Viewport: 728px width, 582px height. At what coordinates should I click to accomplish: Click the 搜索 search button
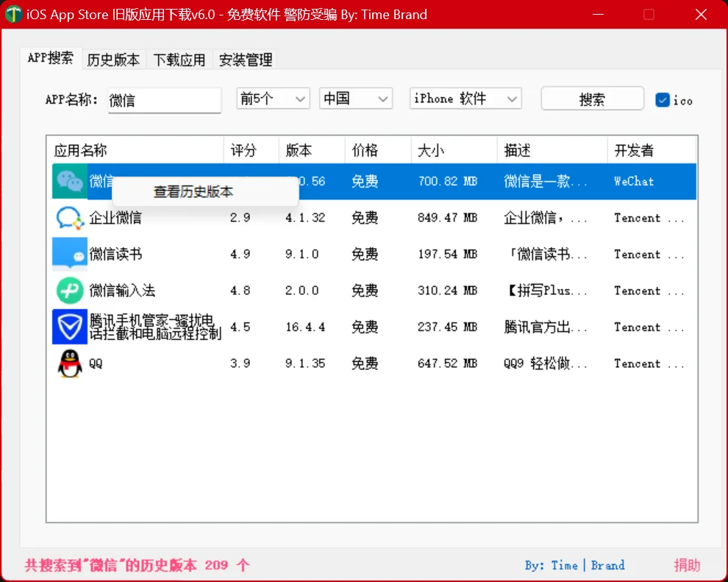pos(592,98)
